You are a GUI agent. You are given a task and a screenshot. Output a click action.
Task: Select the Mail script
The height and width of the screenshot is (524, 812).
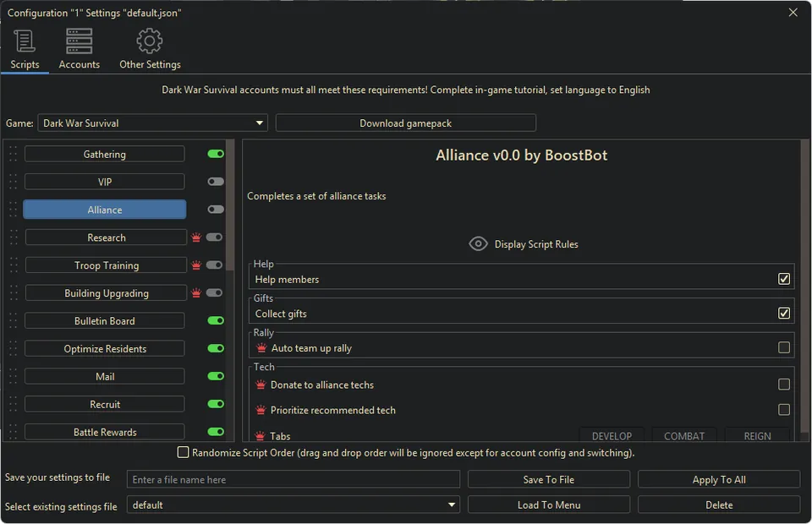click(105, 377)
